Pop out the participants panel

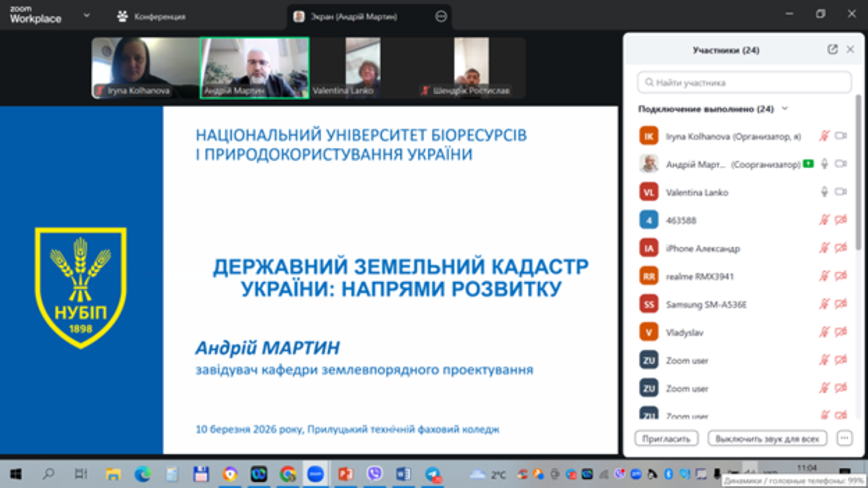[832, 50]
